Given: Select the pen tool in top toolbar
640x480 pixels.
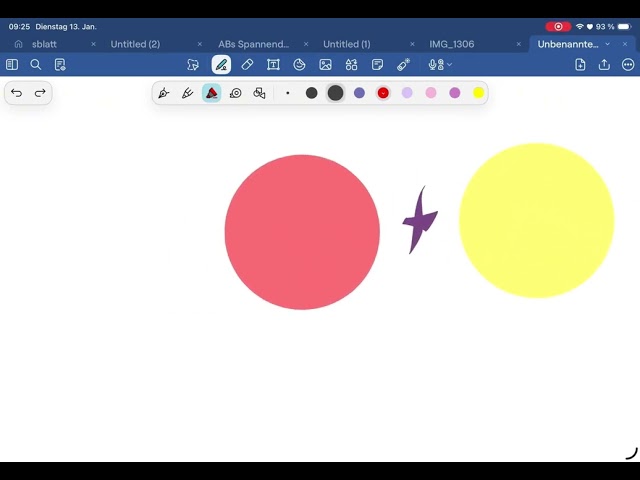Looking at the screenshot, I should [x=221, y=64].
